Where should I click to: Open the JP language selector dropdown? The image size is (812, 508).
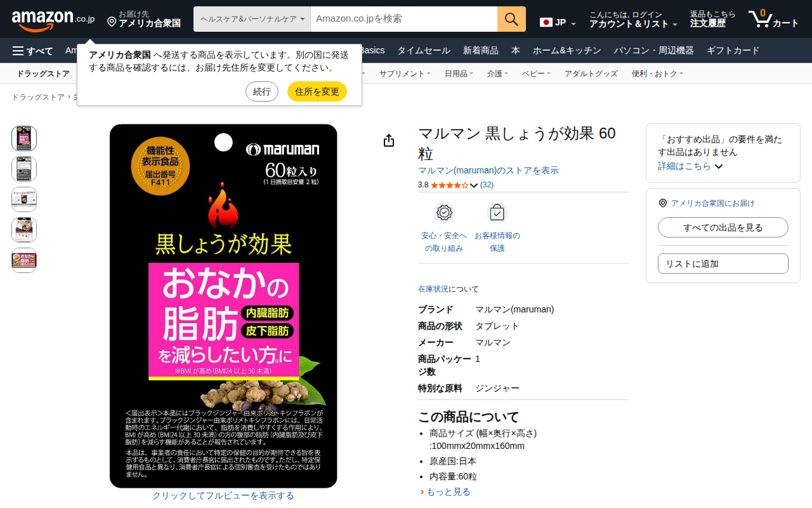(558, 23)
